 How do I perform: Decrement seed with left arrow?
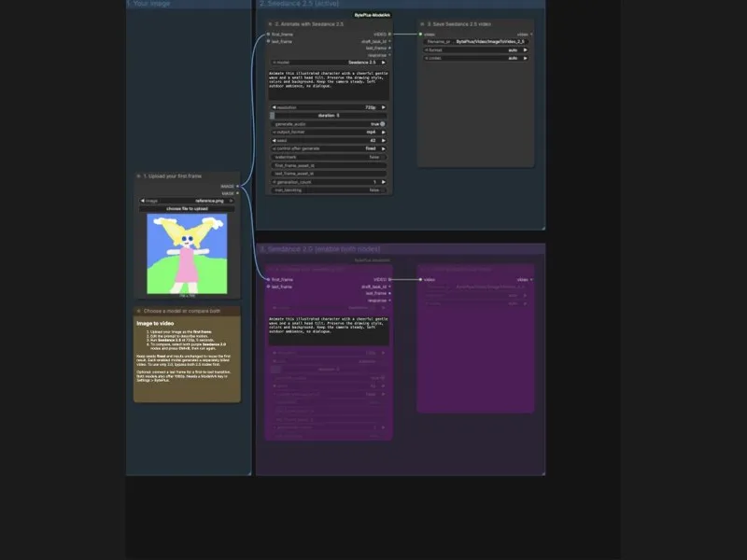tap(274, 141)
